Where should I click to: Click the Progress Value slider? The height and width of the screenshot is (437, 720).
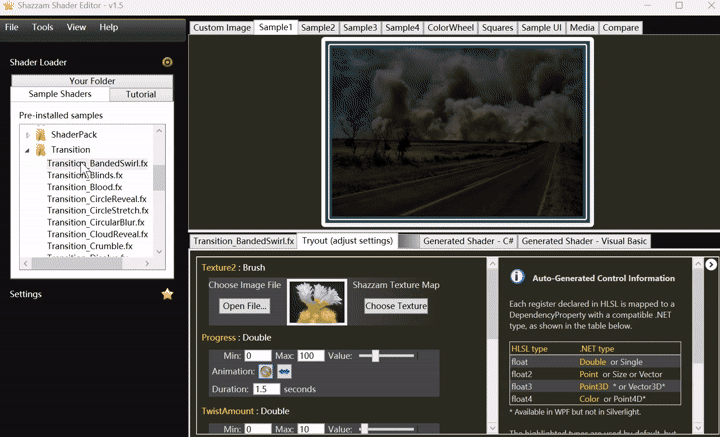pyautogui.click(x=387, y=356)
